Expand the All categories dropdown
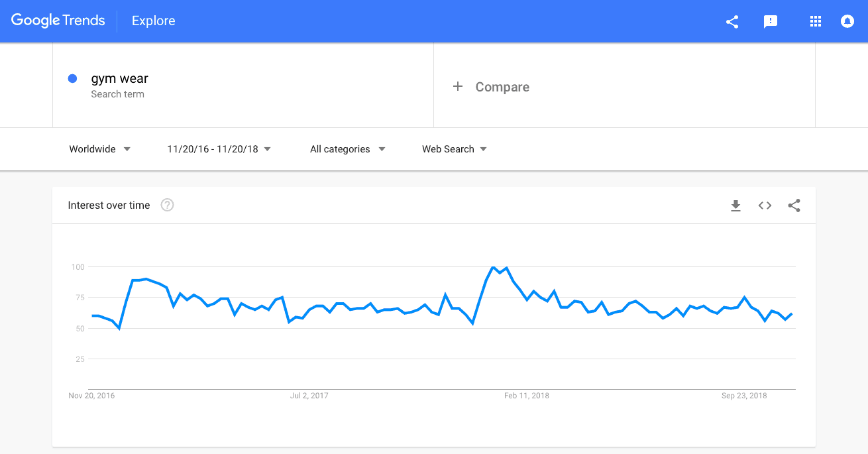This screenshot has height=454, width=868. pyautogui.click(x=348, y=149)
